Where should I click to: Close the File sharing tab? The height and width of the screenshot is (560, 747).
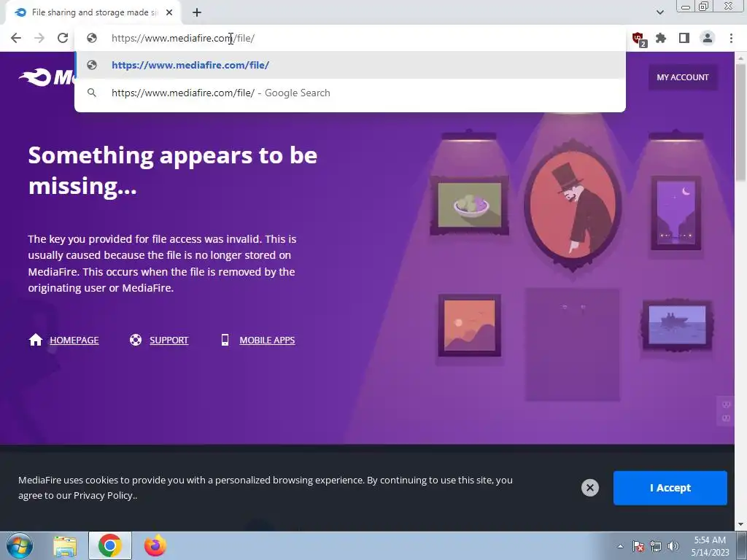click(169, 12)
